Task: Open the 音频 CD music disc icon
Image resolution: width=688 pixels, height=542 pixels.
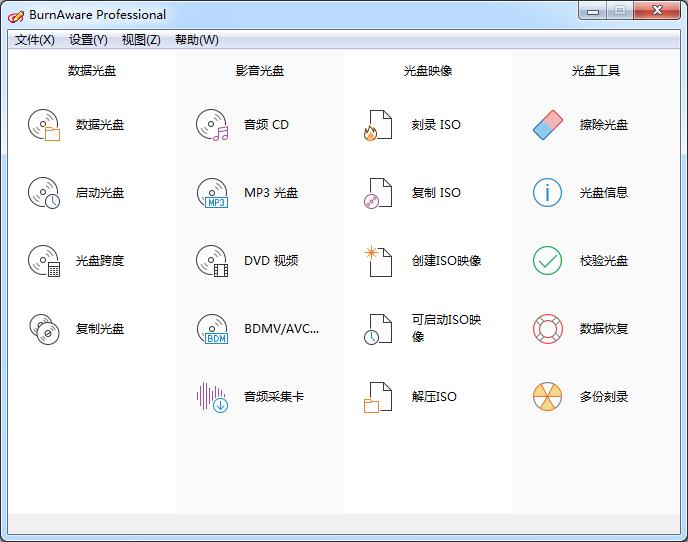Action: click(212, 125)
